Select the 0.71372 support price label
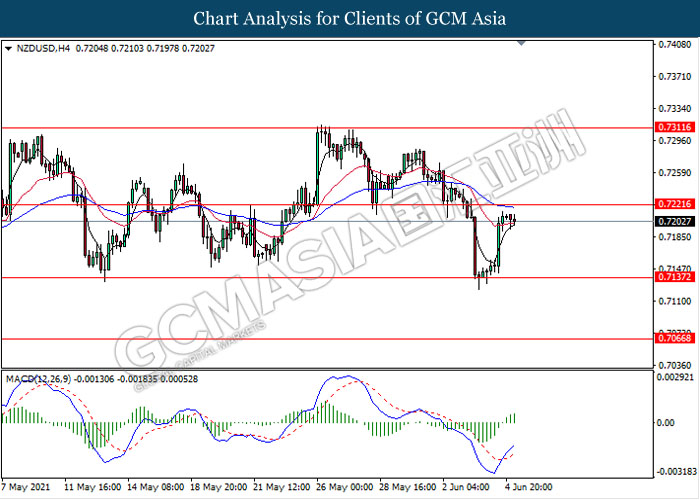 675,277
